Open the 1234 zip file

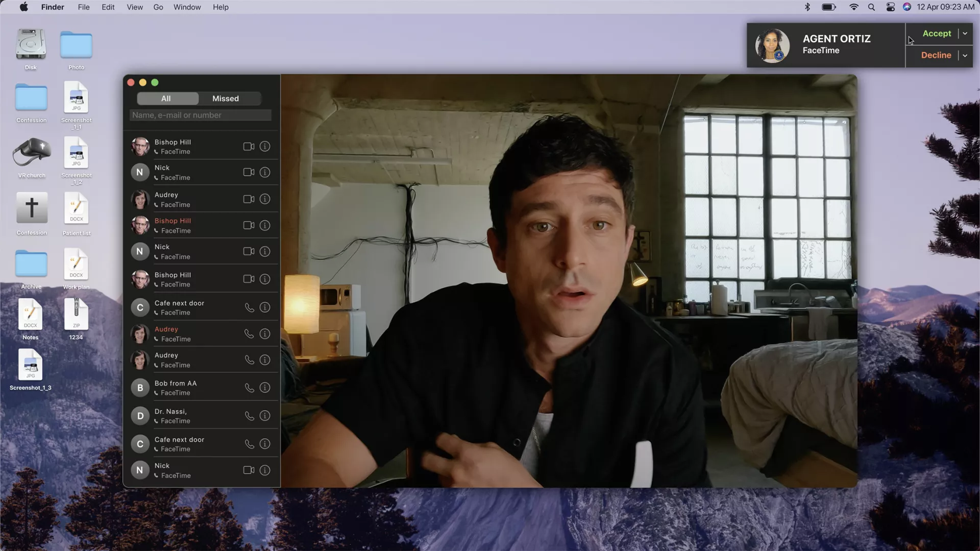pos(76,315)
